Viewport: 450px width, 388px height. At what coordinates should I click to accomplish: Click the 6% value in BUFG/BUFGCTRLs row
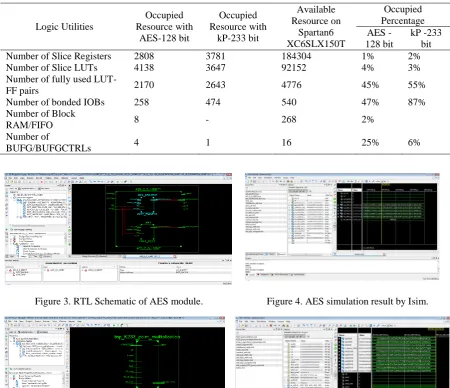pos(414,142)
